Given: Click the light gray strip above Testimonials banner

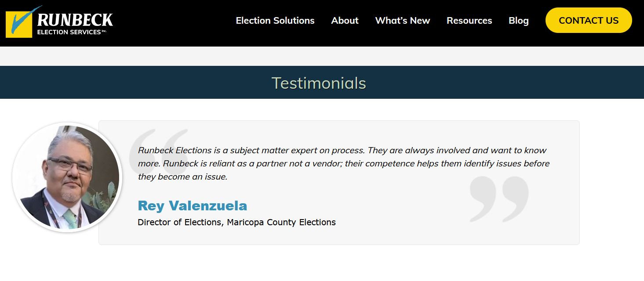Looking at the screenshot, I should (x=322, y=56).
